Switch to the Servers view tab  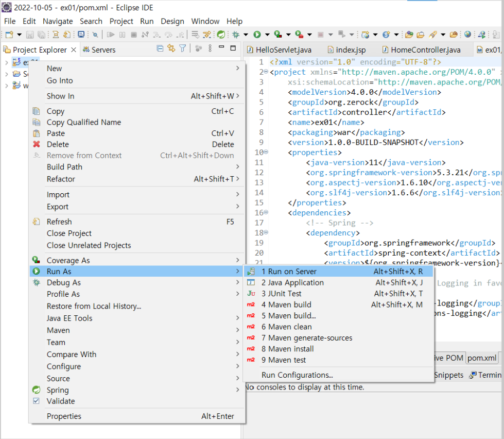99,50
